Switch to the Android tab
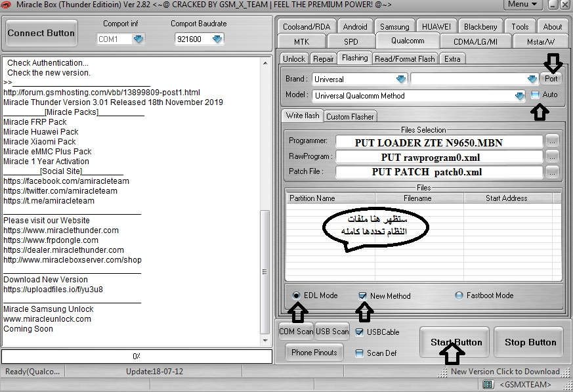 [355, 27]
